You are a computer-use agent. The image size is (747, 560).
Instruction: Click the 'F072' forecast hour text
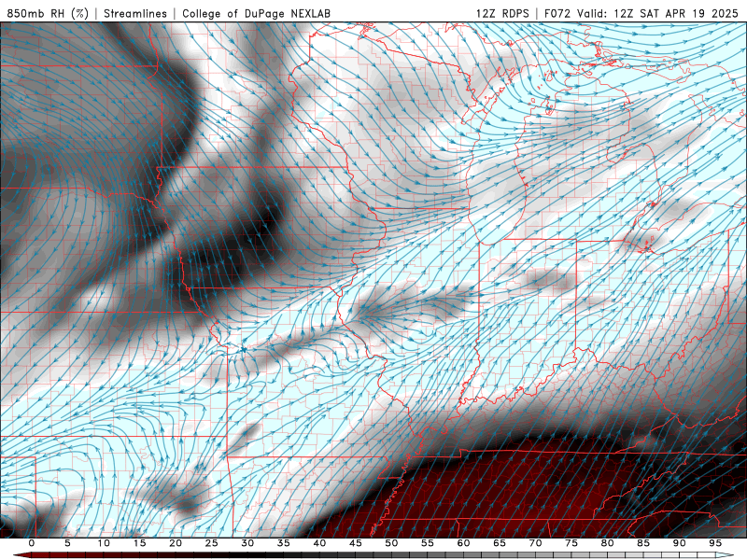coord(558,13)
